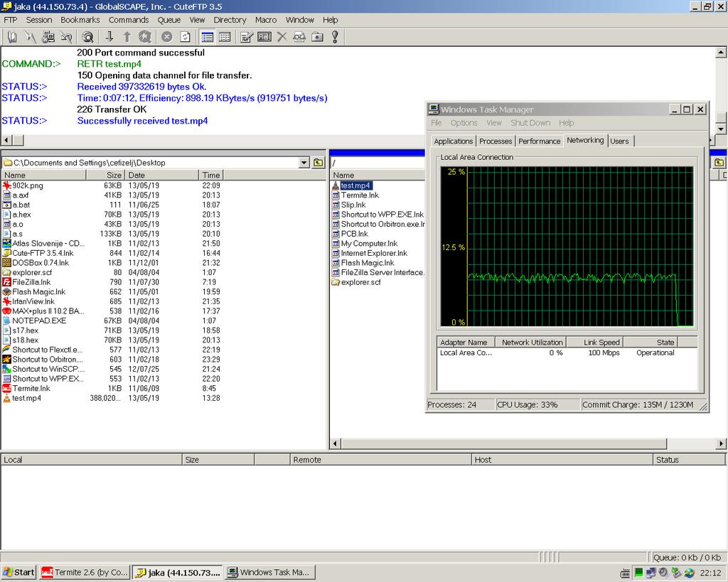Click the Link Speed column header
The height and width of the screenshot is (582, 728).
[595, 342]
